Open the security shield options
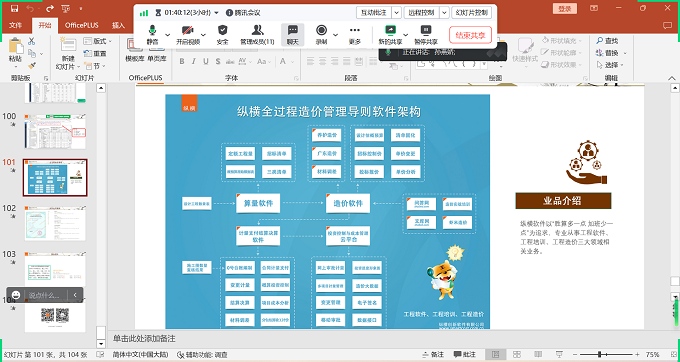This screenshot has width=680, height=362. click(x=222, y=35)
